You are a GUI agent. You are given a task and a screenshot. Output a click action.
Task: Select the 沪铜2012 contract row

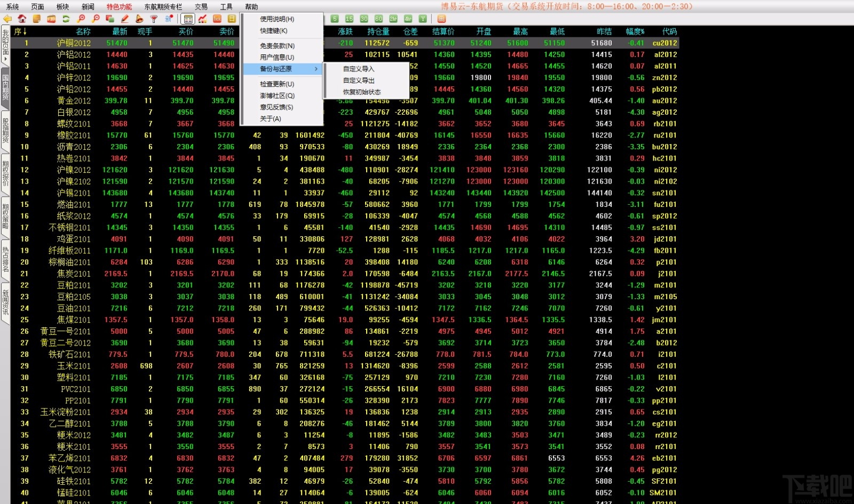coord(345,43)
